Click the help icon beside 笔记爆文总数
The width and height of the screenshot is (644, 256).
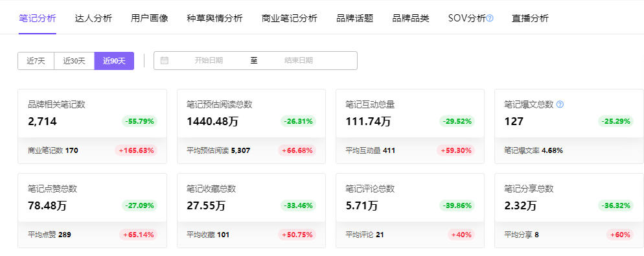pyautogui.click(x=560, y=104)
